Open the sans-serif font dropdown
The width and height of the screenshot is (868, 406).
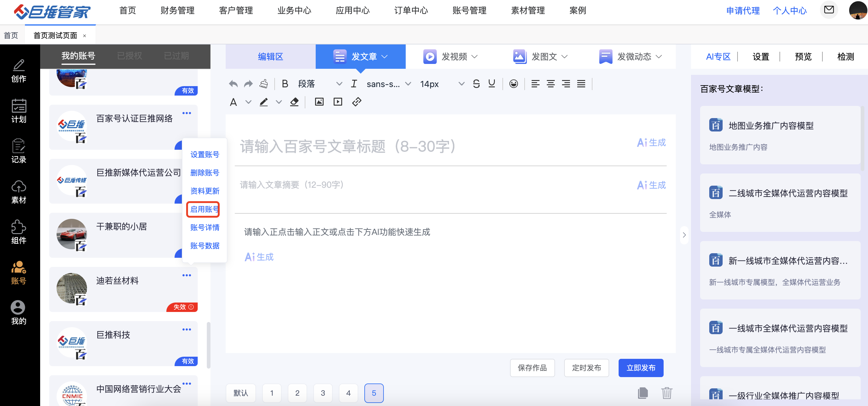point(388,84)
